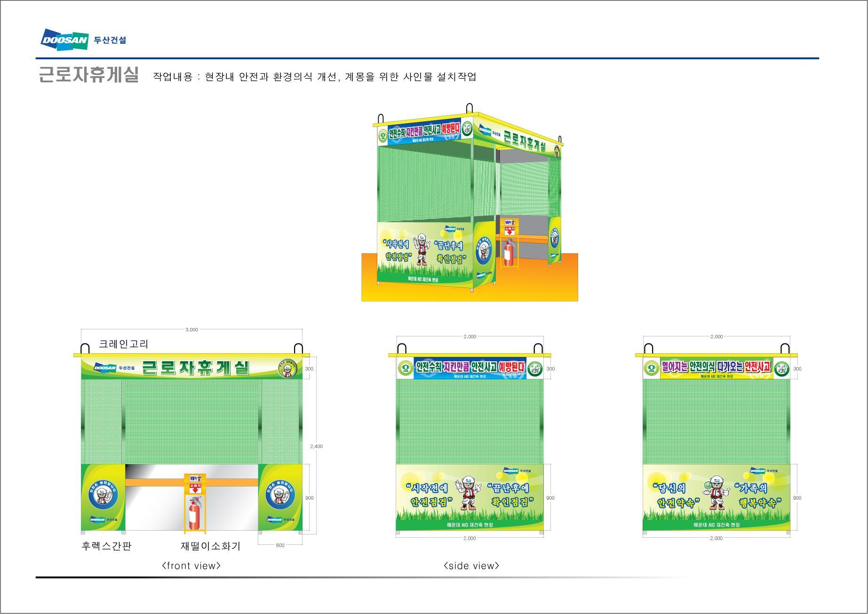Select the <front view> caption
Image resolution: width=868 pixels, height=614 pixels.
click(191, 566)
